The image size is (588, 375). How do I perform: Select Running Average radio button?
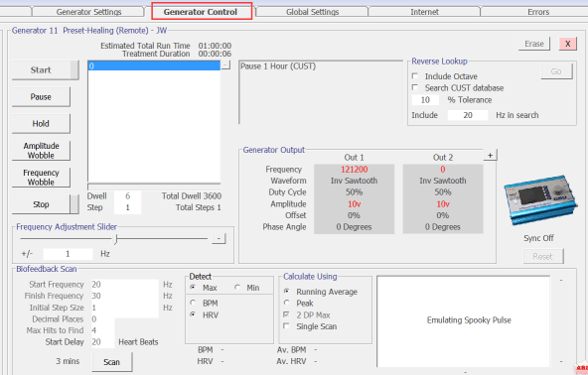click(286, 291)
